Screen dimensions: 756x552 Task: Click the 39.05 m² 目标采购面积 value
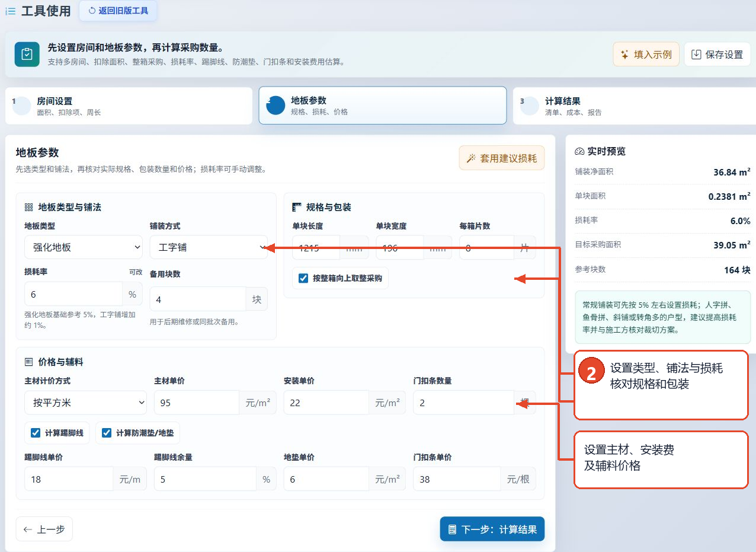(x=732, y=245)
